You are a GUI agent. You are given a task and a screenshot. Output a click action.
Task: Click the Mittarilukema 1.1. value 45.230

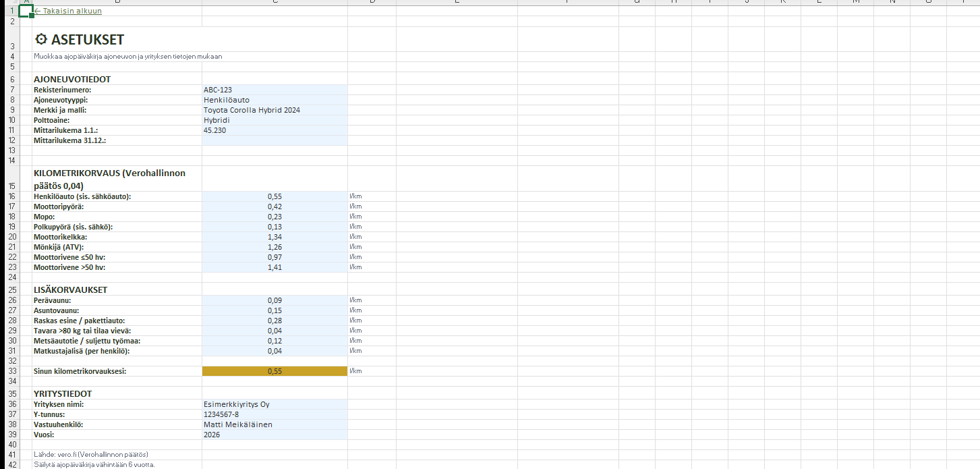(274, 130)
